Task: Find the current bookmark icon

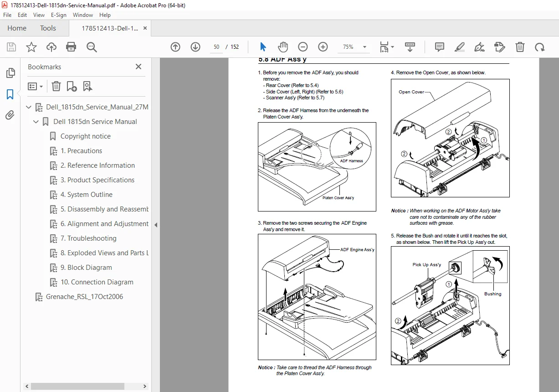Action: pyautogui.click(x=87, y=86)
